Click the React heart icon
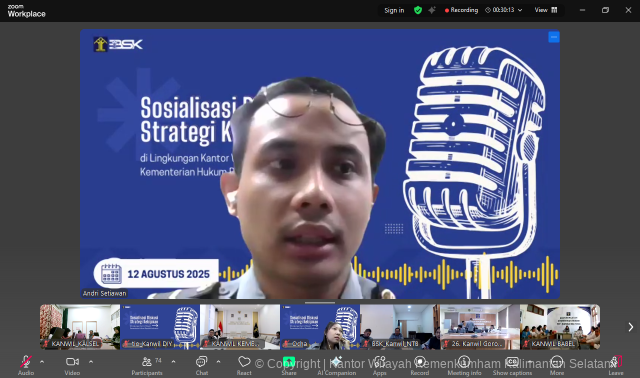The width and height of the screenshot is (640, 378). 244,362
